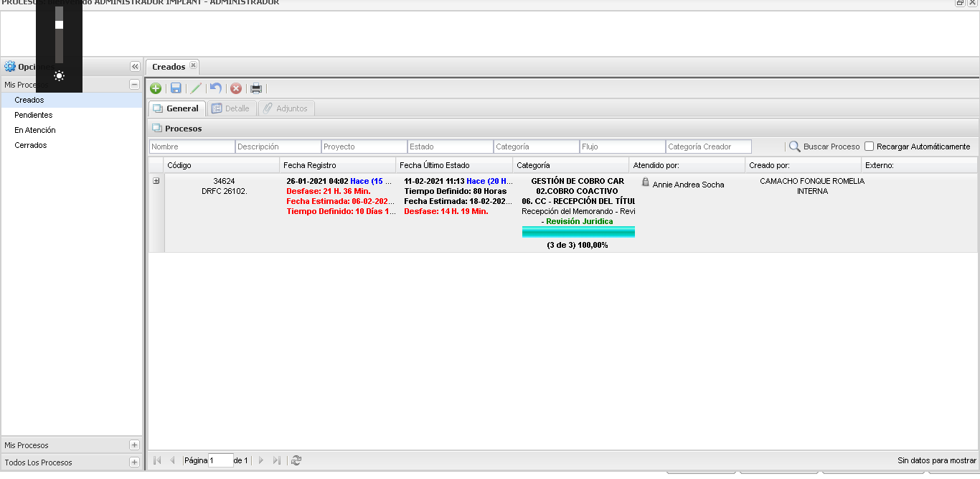
Task: Click the printer icon
Action: [256, 88]
